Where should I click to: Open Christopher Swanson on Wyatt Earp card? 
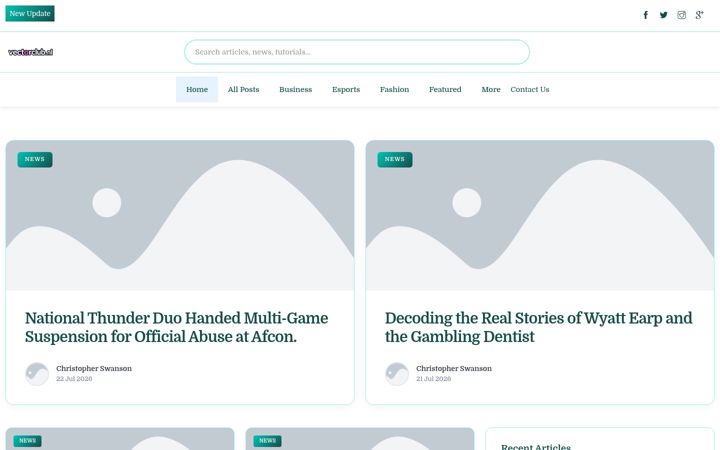point(454,368)
